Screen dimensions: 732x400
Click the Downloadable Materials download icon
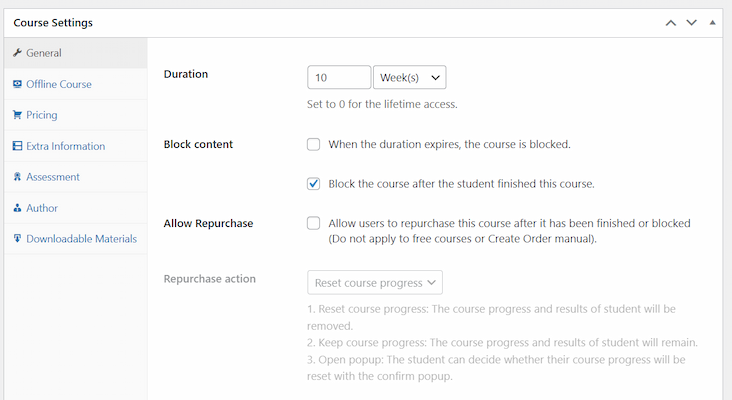tap(18, 239)
